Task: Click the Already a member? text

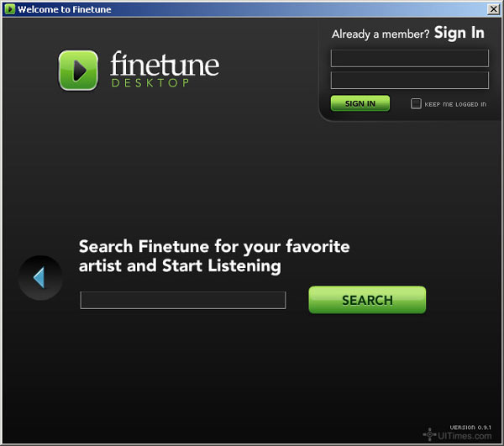Action: pyautogui.click(x=381, y=34)
